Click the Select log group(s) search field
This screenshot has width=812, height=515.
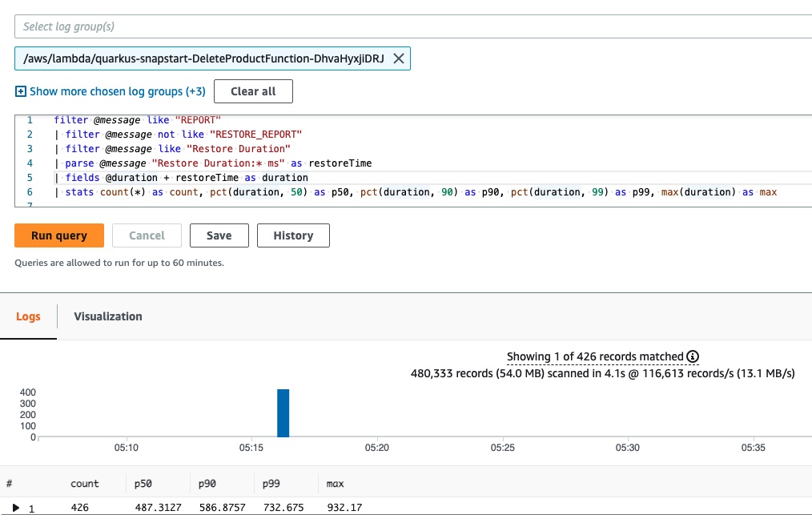413,26
